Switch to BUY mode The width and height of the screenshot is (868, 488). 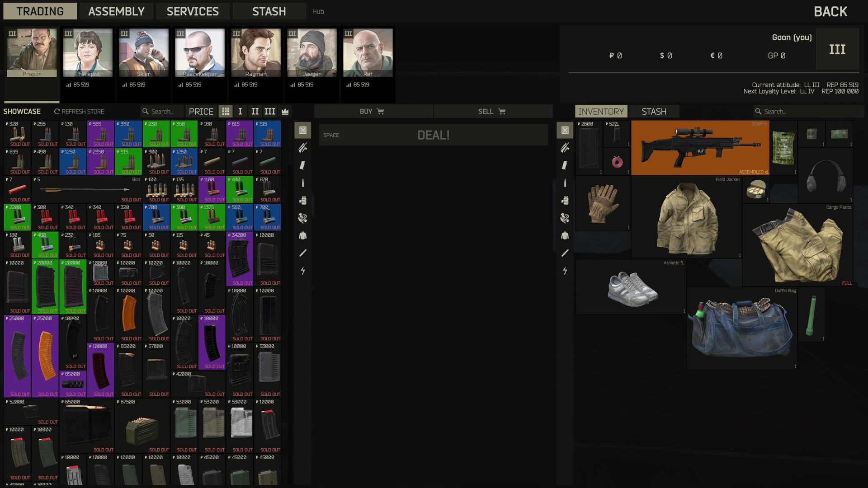pos(373,112)
